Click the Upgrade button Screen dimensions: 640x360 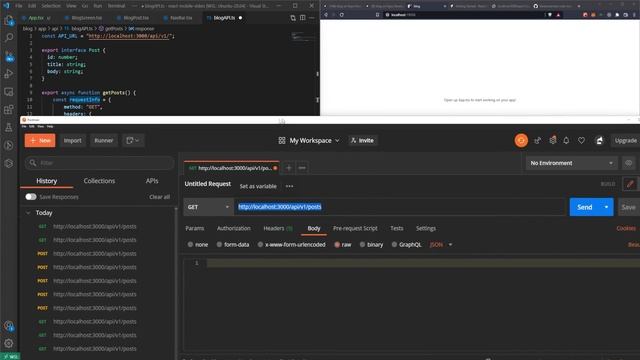625,140
